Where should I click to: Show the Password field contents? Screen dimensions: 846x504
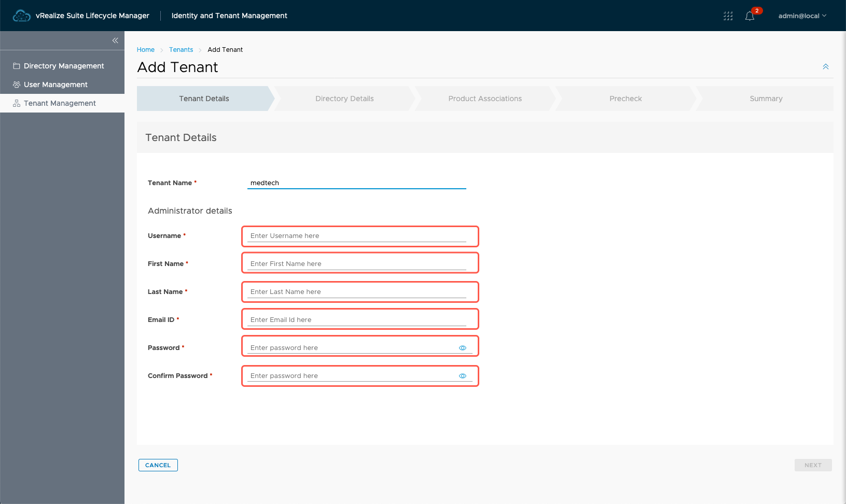[x=463, y=348]
